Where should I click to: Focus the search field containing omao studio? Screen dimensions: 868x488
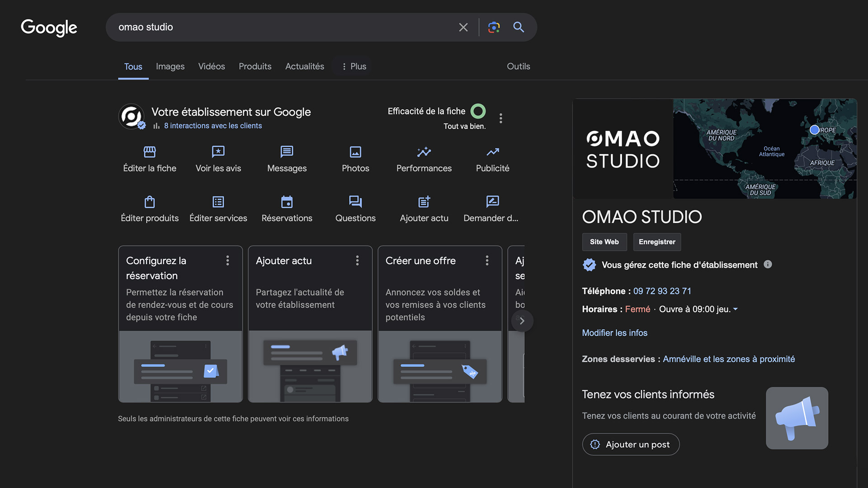280,27
